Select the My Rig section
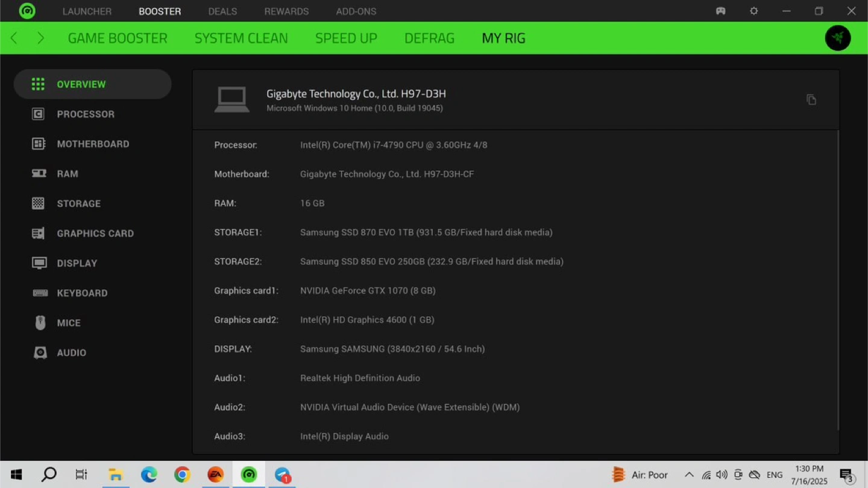The width and height of the screenshot is (868, 488). [503, 38]
